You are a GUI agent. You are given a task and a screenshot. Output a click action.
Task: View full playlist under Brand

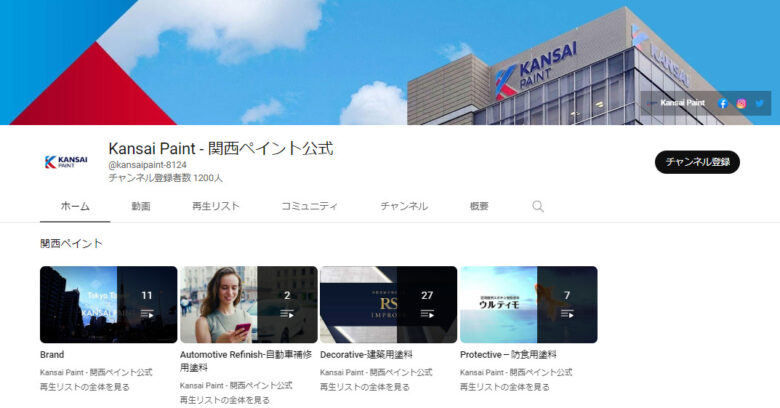pos(85,387)
